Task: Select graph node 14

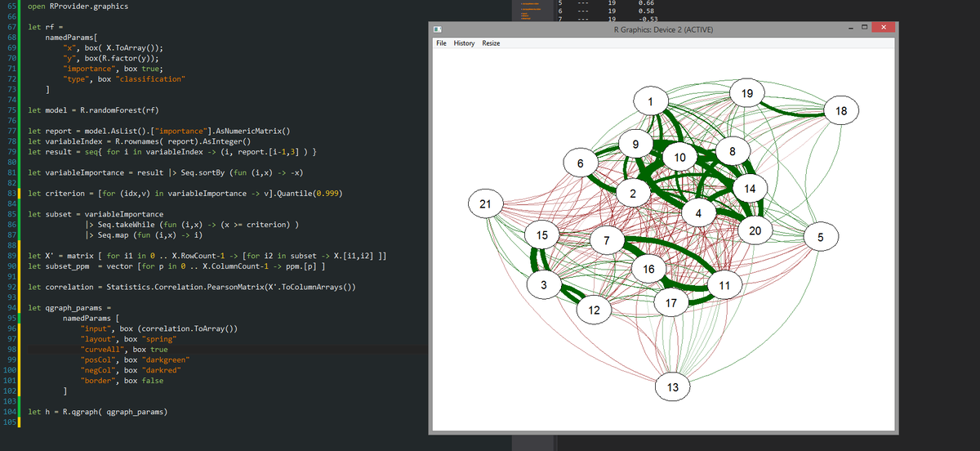Action: click(x=751, y=188)
